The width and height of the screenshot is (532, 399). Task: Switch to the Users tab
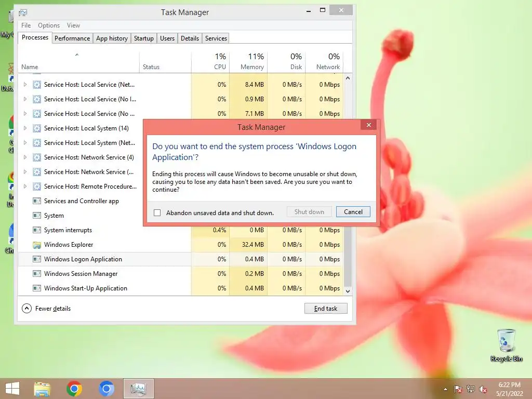coord(167,38)
